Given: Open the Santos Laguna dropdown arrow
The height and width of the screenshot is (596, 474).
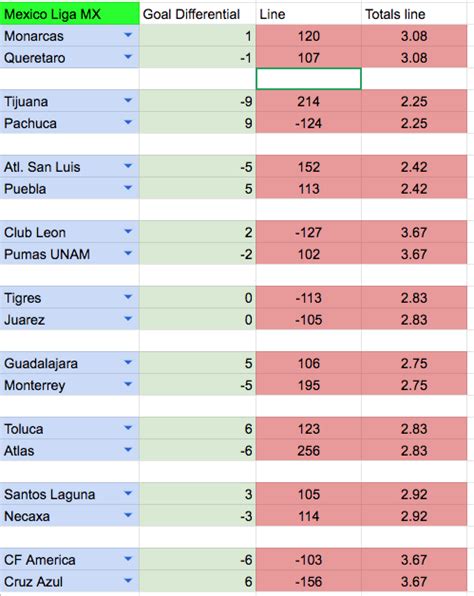Looking at the screenshot, I should [x=128, y=493].
